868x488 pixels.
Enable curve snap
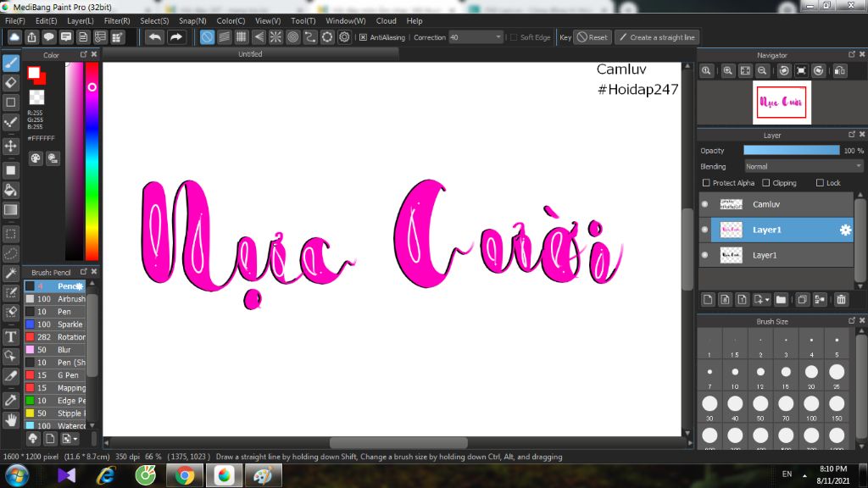coord(310,37)
